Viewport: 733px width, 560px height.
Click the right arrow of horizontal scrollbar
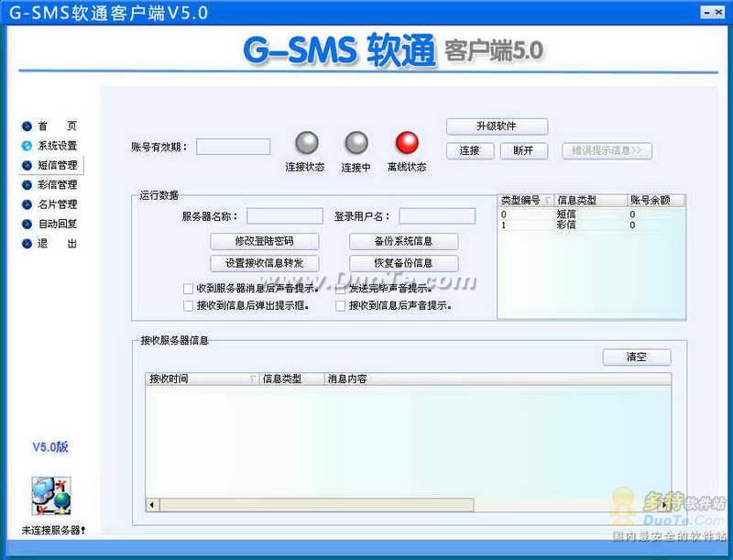click(665, 505)
